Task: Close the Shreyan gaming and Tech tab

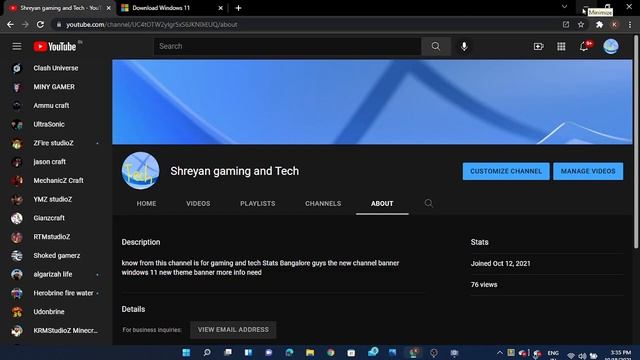Action: point(109,8)
